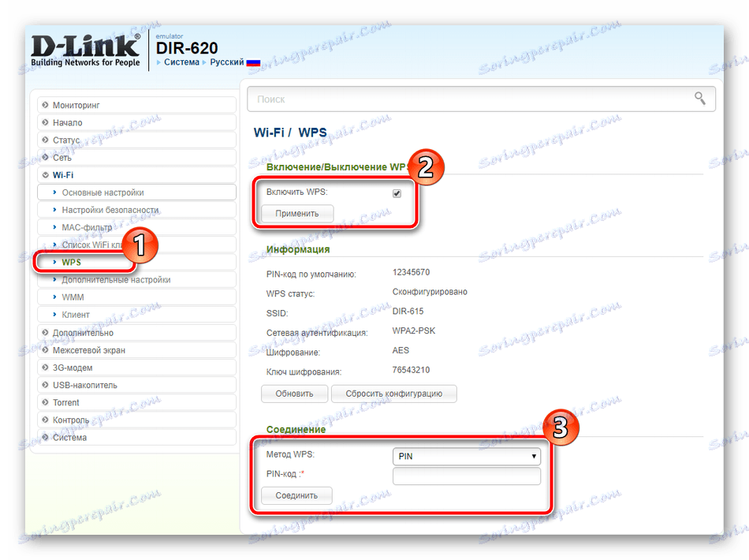The width and height of the screenshot is (749, 560).
Task: Click the Wi-Fi breadcrumb in page title
Action: click(268, 133)
